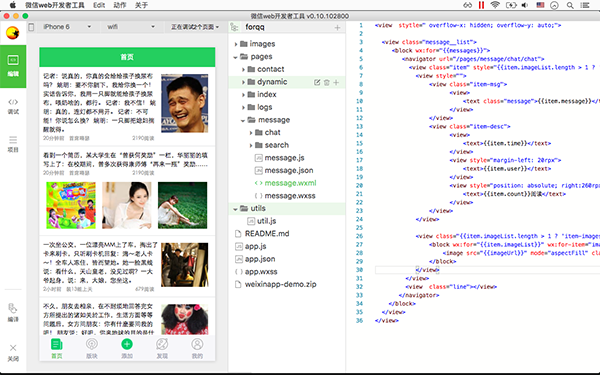Expand the images folder
The image size is (600, 375).
236,44
